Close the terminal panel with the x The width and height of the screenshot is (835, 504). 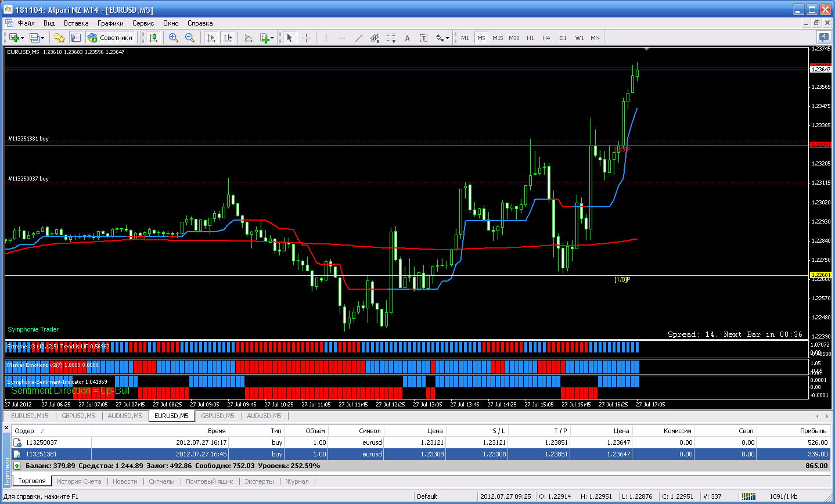tap(6, 429)
